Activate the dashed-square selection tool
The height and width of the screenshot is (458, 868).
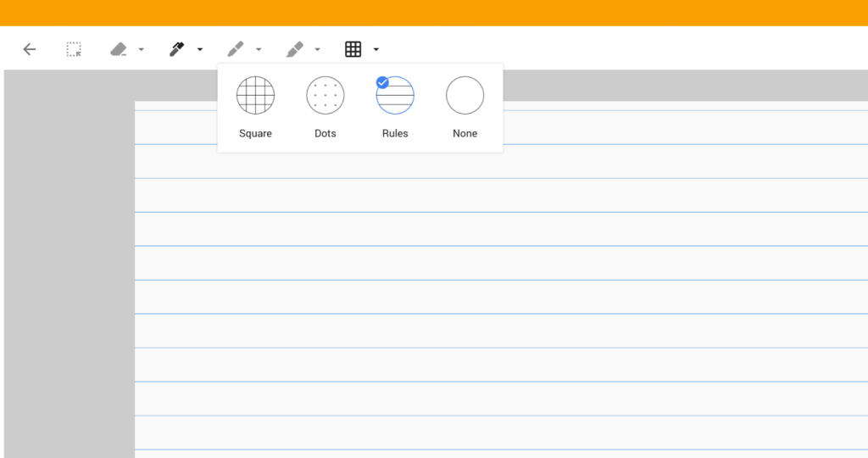click(74, 49)
